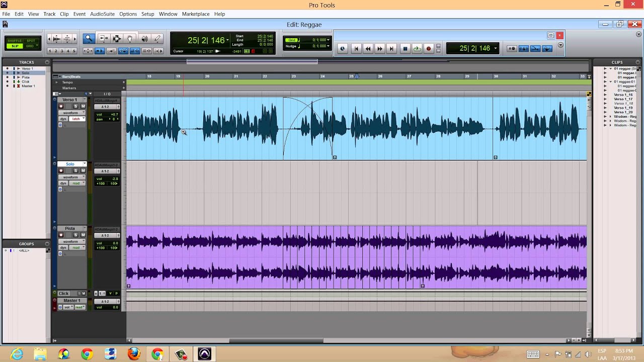Click zoom preset 5

74,51
